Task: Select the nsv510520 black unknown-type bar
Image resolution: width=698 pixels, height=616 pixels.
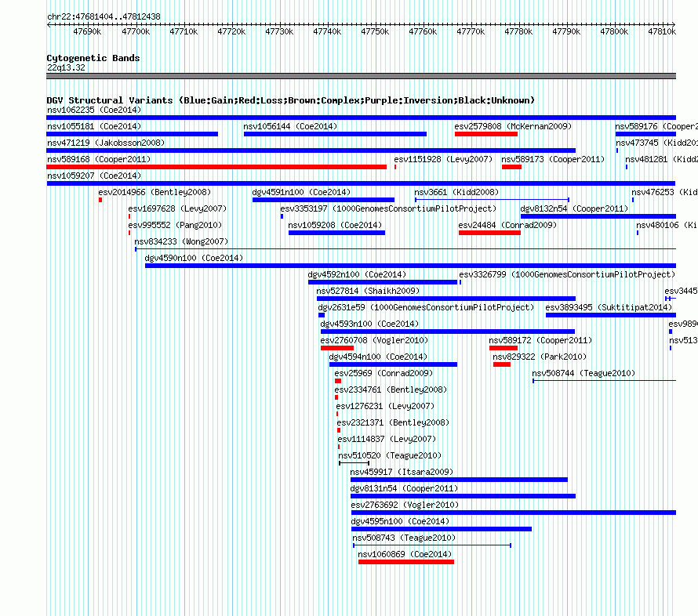Action: tap(354, 463)
